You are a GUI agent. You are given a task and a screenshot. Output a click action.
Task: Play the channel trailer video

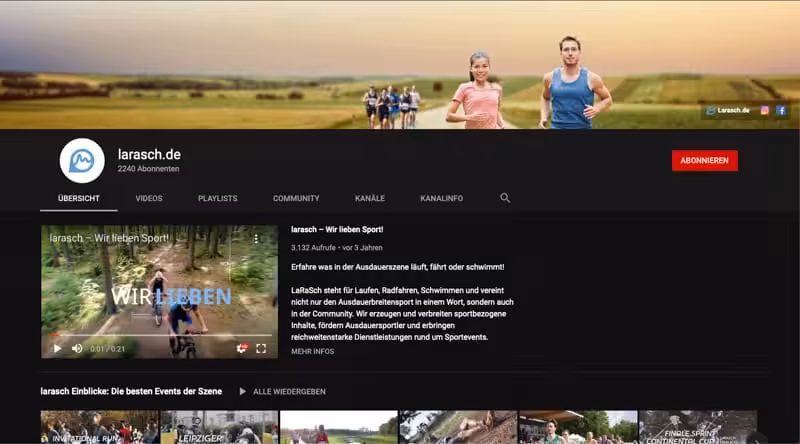click(x=57, y=349)
